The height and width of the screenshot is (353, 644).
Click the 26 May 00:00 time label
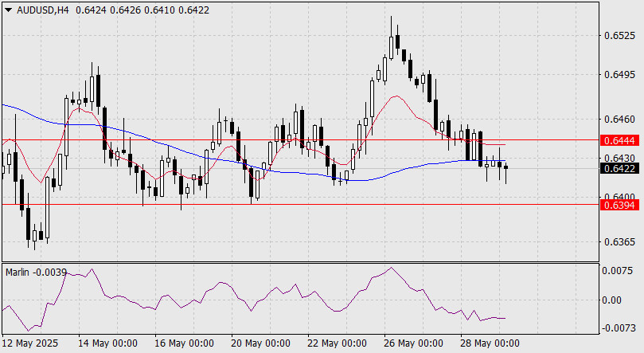coord(413,343)
